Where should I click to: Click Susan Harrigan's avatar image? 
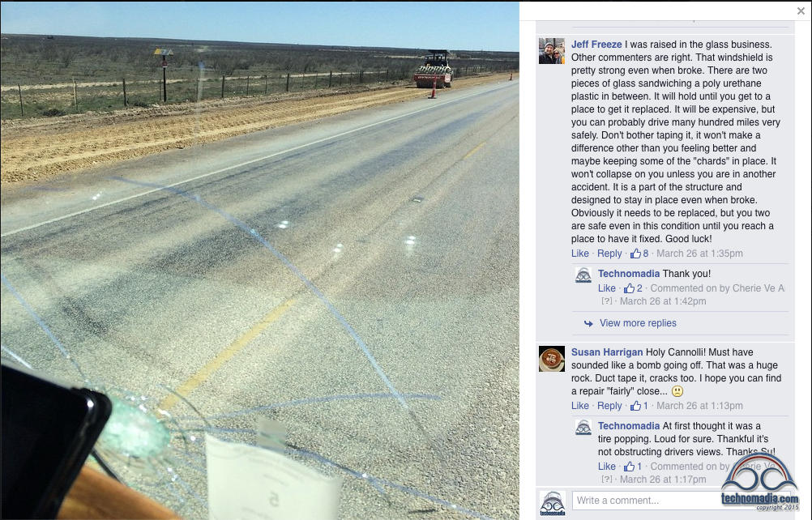[552, 359]
